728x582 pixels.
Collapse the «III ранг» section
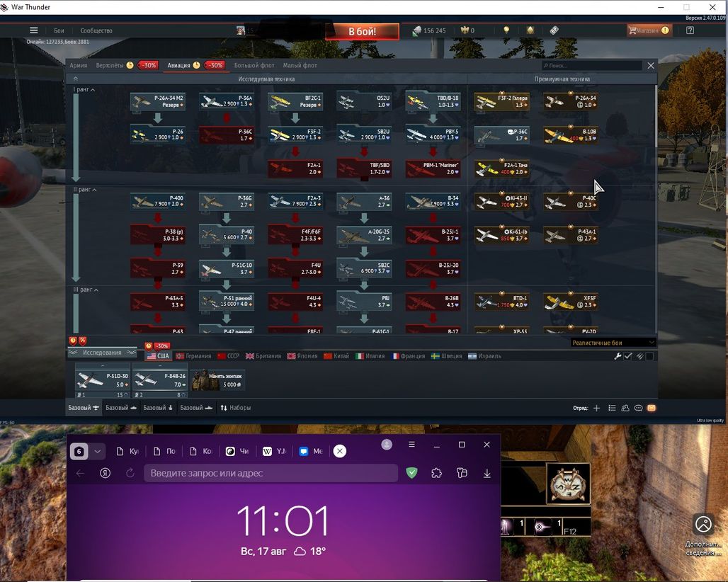(86, 290)
